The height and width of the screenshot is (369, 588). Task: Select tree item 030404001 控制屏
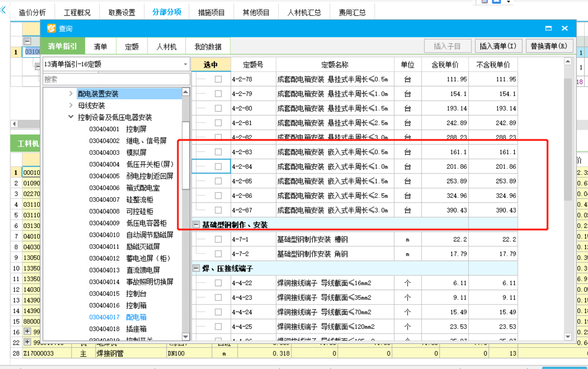pos(118,129)
